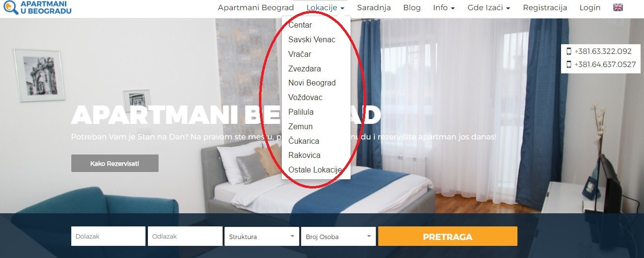This screenshot has width=644, height=258.
Task: Expand the Gde Izaći menu
Action: [x=489, y=8]
